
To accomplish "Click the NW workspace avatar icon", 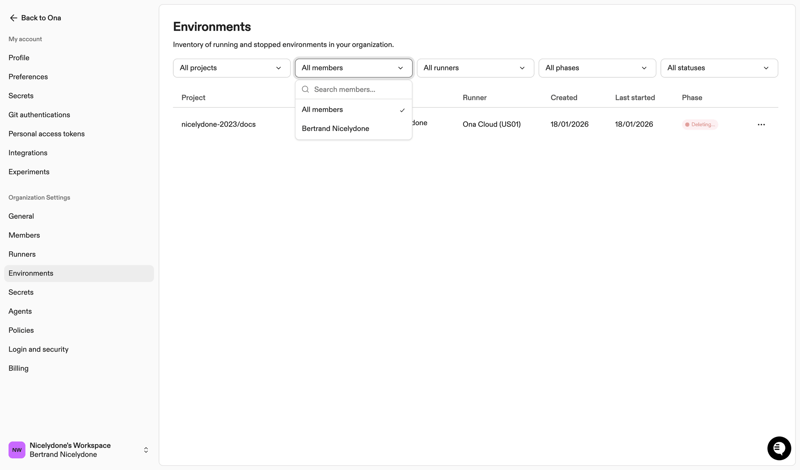I will point(17,450).
